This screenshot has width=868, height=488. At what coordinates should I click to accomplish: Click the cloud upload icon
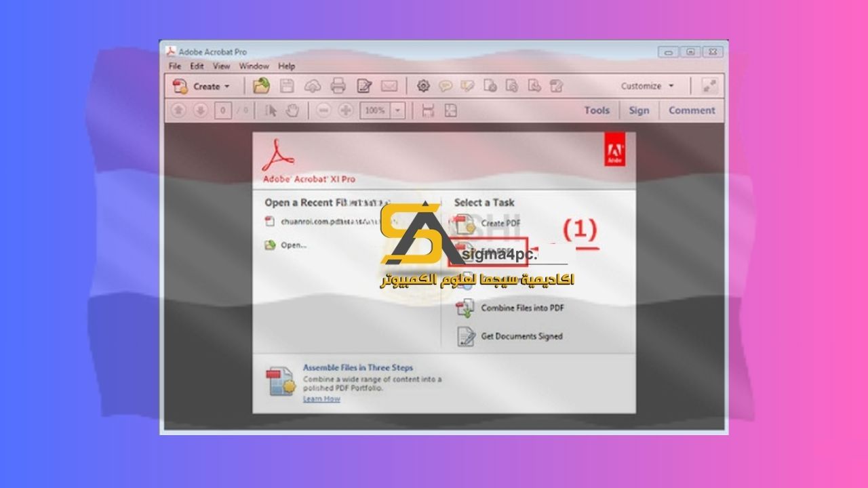point(313,86)
